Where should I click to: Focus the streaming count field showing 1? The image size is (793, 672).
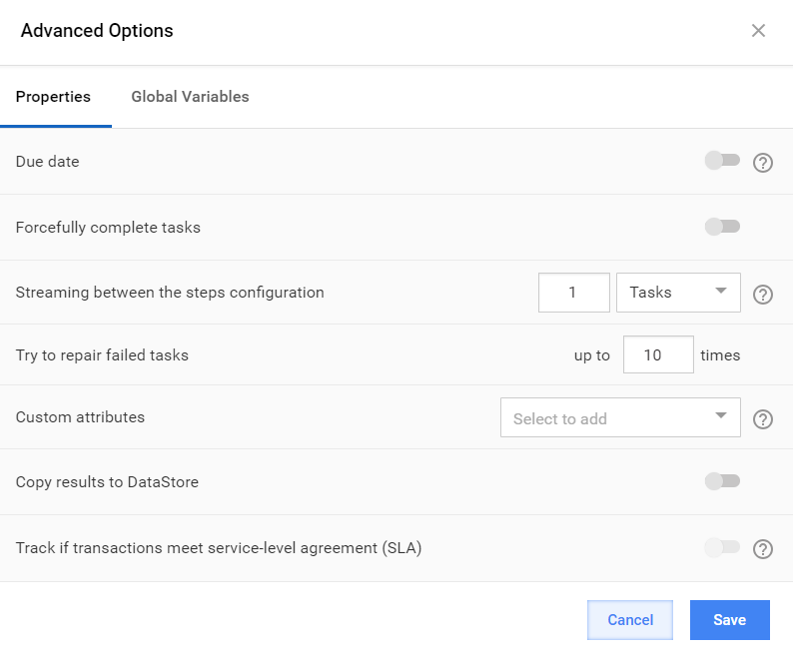point(574,293)
